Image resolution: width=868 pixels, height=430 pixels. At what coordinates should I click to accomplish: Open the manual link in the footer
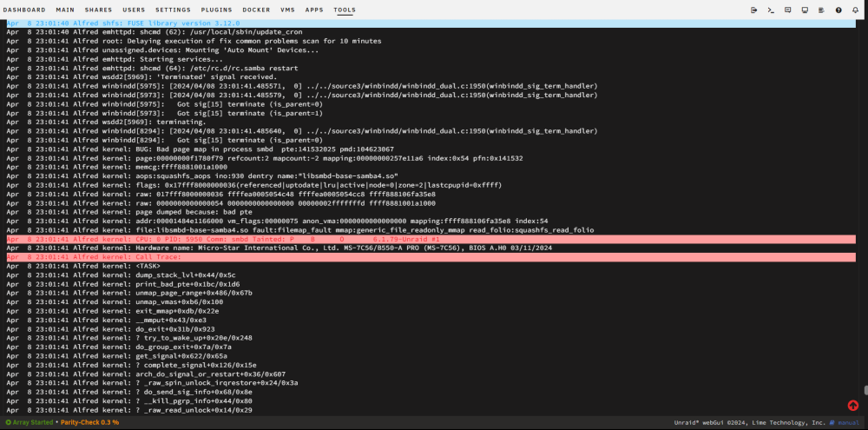849,422
